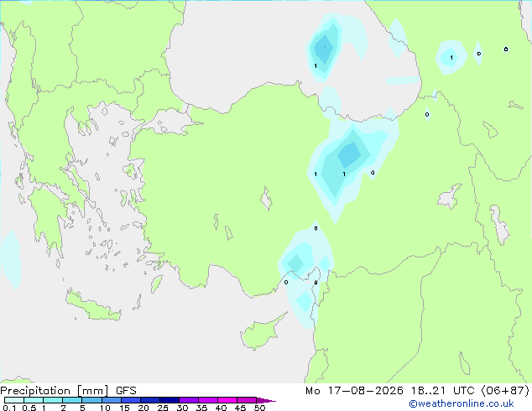Screen dimensions: 532x411
Task: Click the 0.5–1 mm legend color swatch
Action: [x=34, y=400]
